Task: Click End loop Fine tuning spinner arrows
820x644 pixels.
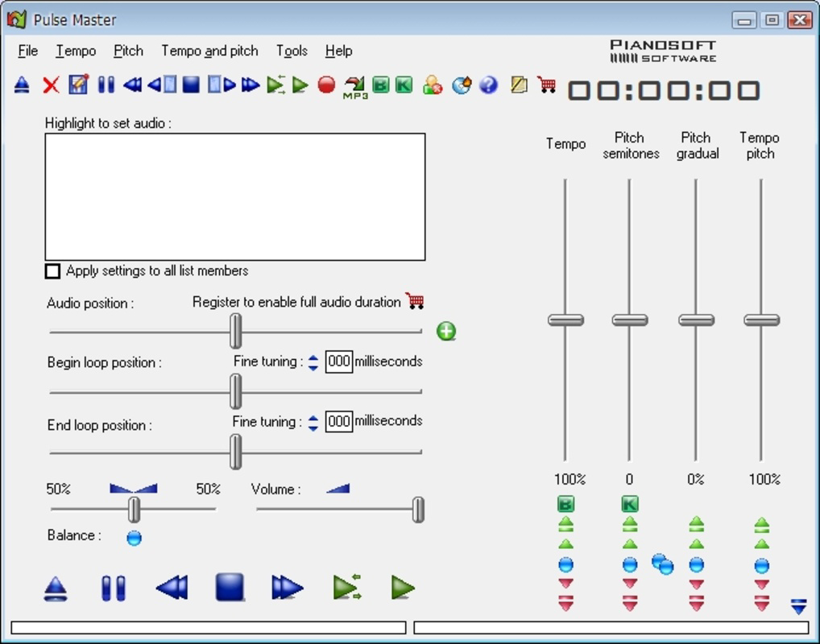Action: (x=313, y=423)
